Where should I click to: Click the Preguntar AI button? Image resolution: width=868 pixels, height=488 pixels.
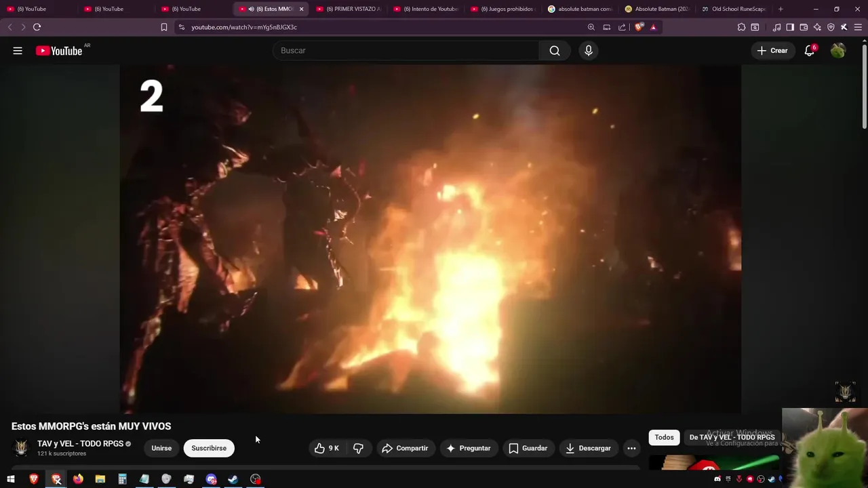(x=469, y=448)
